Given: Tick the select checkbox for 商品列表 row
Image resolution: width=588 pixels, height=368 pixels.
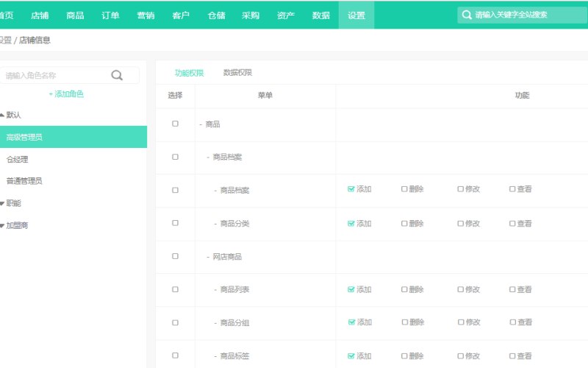Looking at the screenshot, I should point(175,289).
